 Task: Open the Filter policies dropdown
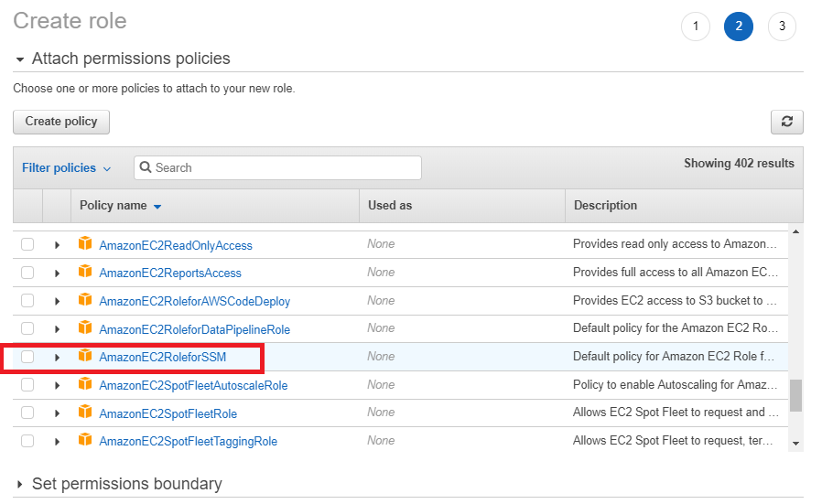[x=66, y=168]
